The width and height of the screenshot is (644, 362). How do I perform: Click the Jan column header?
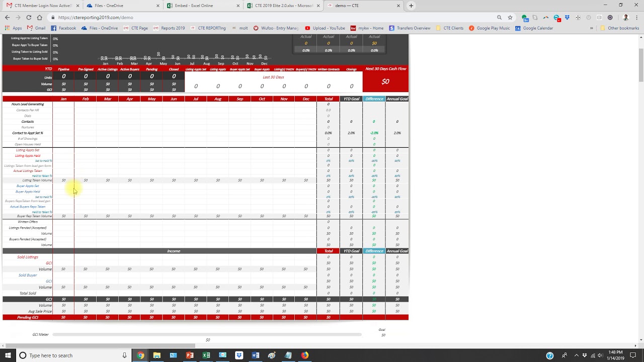[63, 99]
